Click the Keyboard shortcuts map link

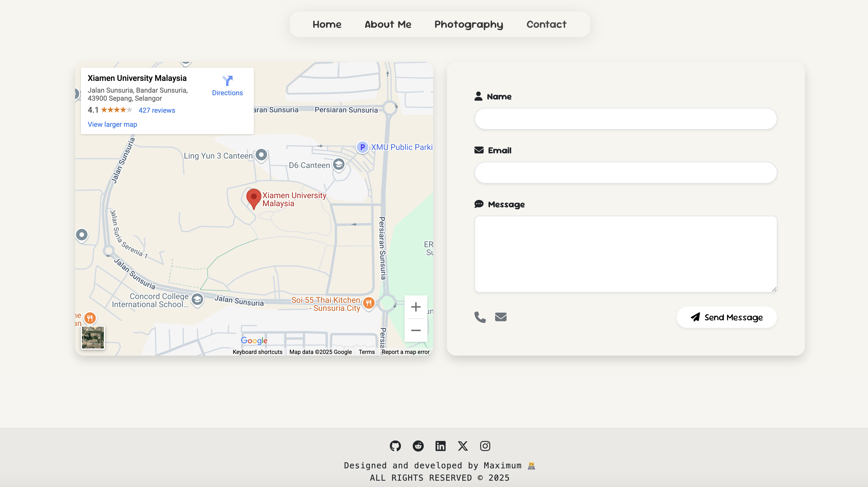pyautogui.click(x=257, y=352)
